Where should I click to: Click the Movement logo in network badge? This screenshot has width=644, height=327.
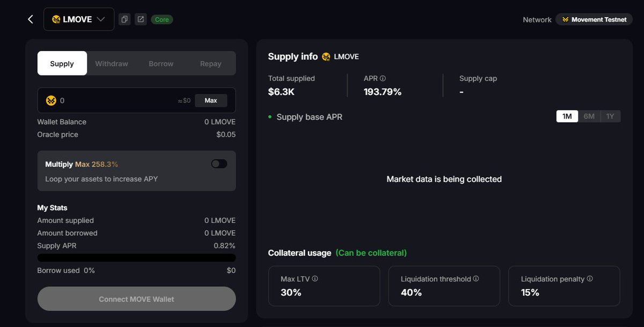[x=565, y=19]
